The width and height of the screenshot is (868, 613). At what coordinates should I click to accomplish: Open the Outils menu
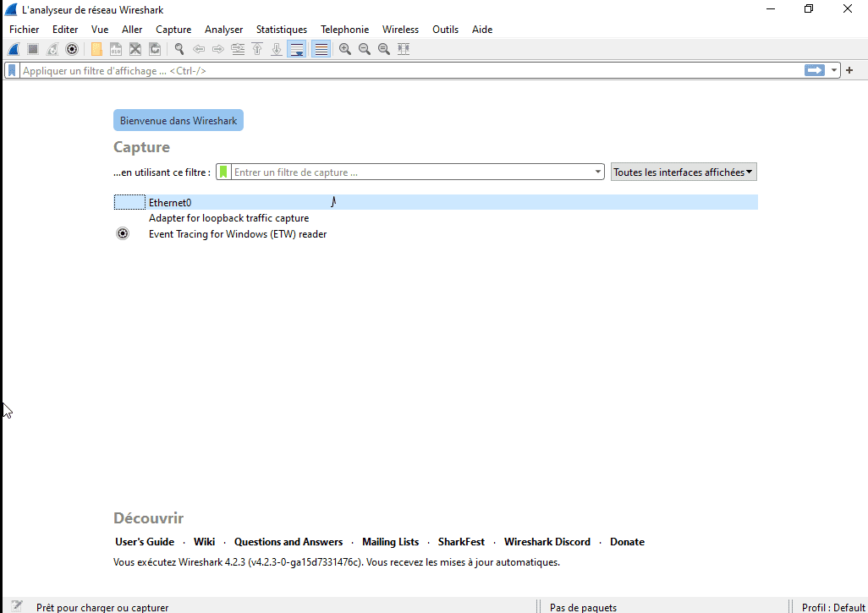tap(446, 30)
